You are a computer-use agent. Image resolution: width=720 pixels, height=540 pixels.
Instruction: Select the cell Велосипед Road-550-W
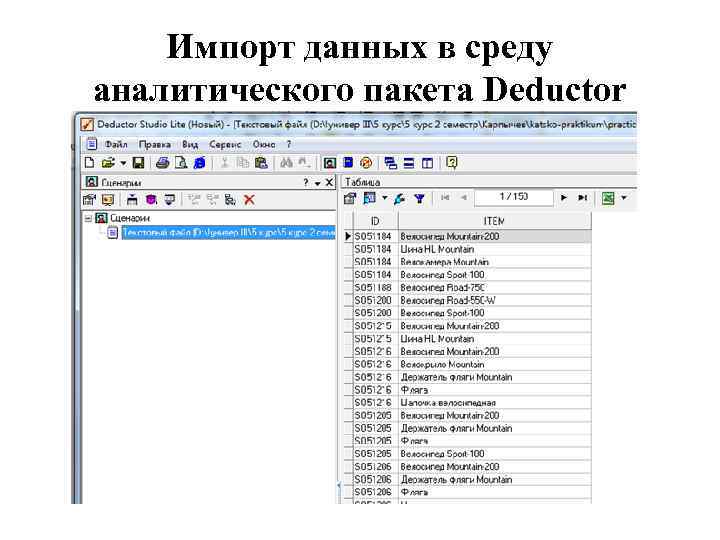pos(494,300)
